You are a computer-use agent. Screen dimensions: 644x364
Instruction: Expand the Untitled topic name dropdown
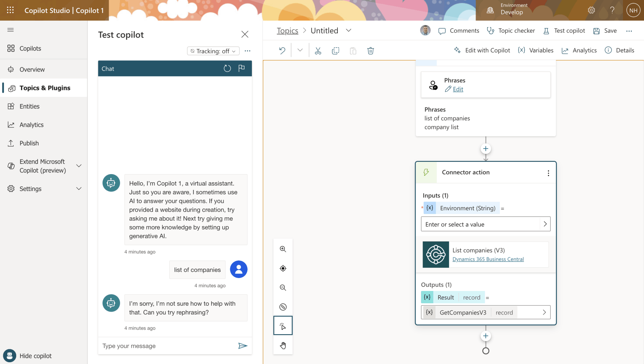(348, 31)
